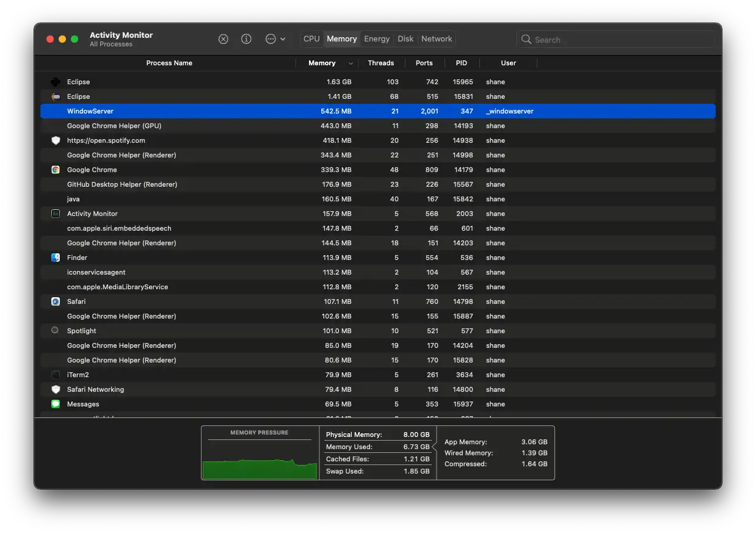Click the Safari compass icon

click(56, 301)
